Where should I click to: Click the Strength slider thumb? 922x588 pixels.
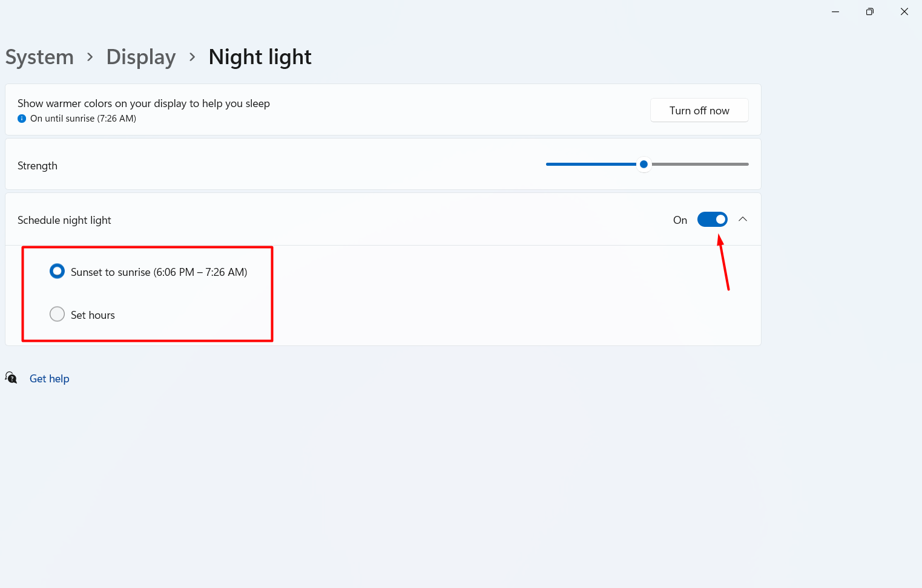pos(644,164)
